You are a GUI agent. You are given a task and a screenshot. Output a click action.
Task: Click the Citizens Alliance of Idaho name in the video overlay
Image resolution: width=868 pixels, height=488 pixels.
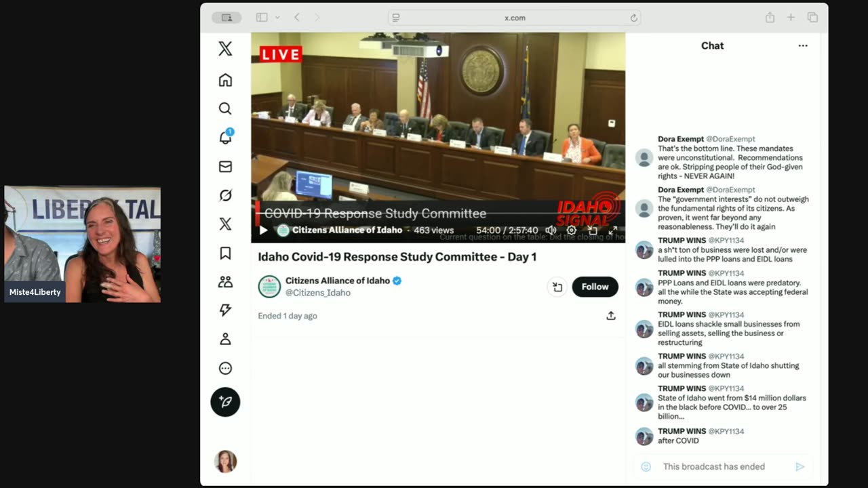[347, 230]
